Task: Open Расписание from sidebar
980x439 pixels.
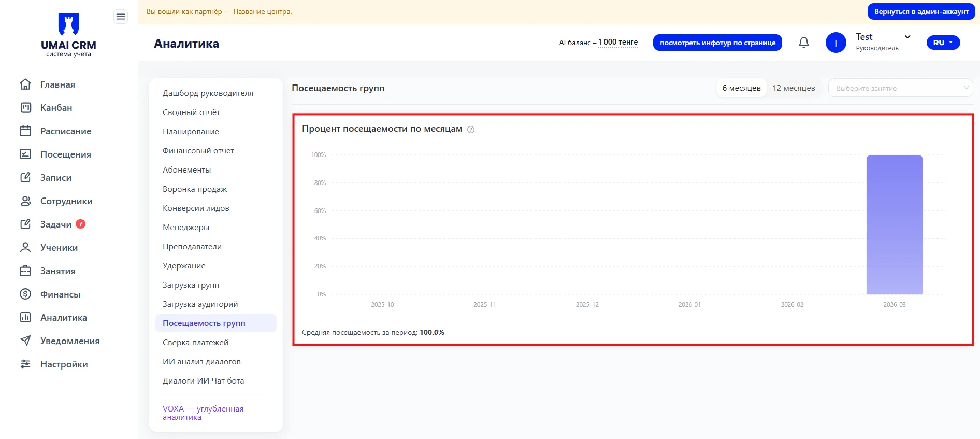Action: pos(66,131)
